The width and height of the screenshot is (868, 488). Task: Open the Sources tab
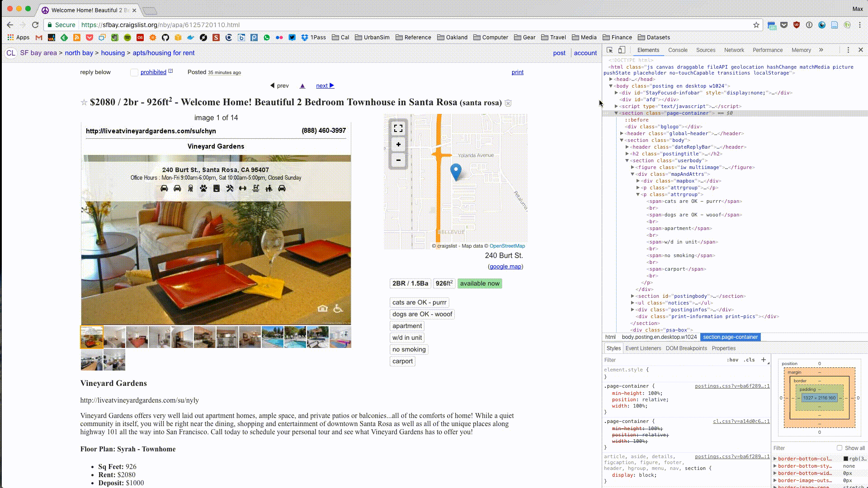(x=706, y=50)
